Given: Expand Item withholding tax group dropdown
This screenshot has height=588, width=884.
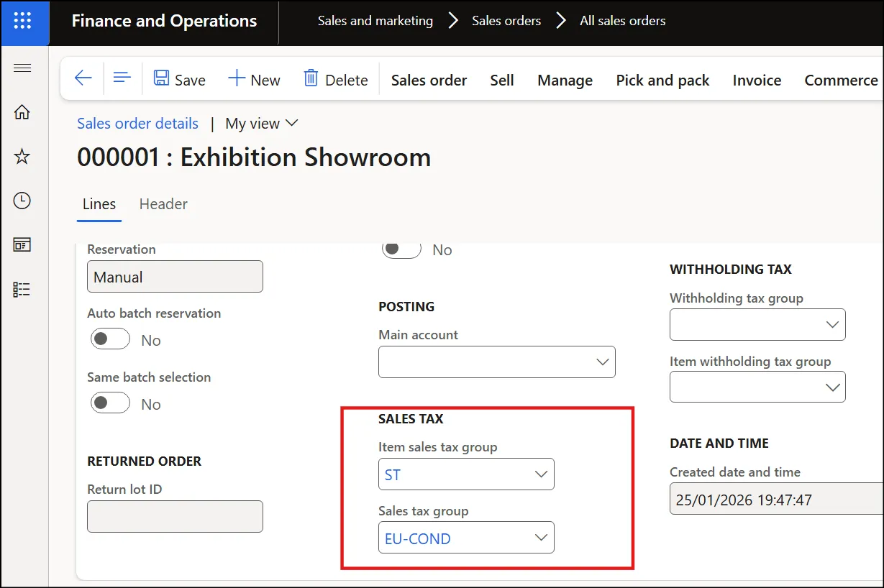Looking at the screenshot, I should click(833, 387).
